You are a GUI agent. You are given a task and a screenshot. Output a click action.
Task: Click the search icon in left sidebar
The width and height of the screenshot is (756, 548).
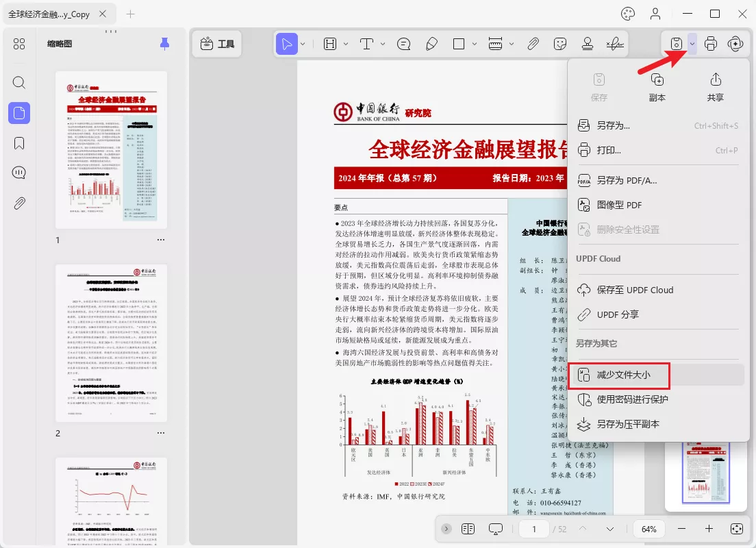tap(19, 83)
